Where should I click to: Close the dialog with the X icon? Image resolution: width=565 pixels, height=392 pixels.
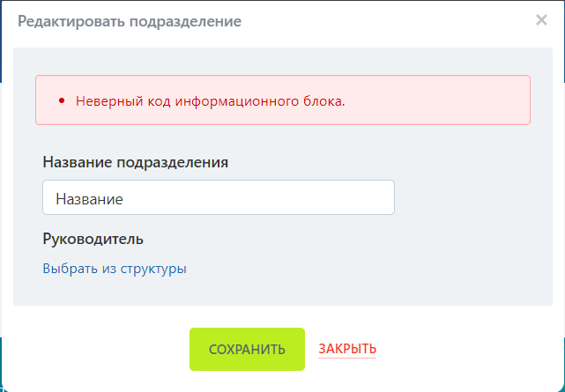coord(541,20)
